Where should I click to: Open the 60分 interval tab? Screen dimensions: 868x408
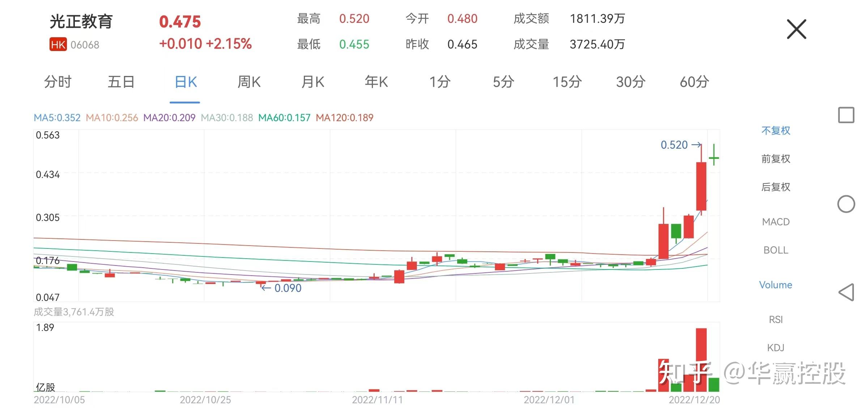coord(694,82)
